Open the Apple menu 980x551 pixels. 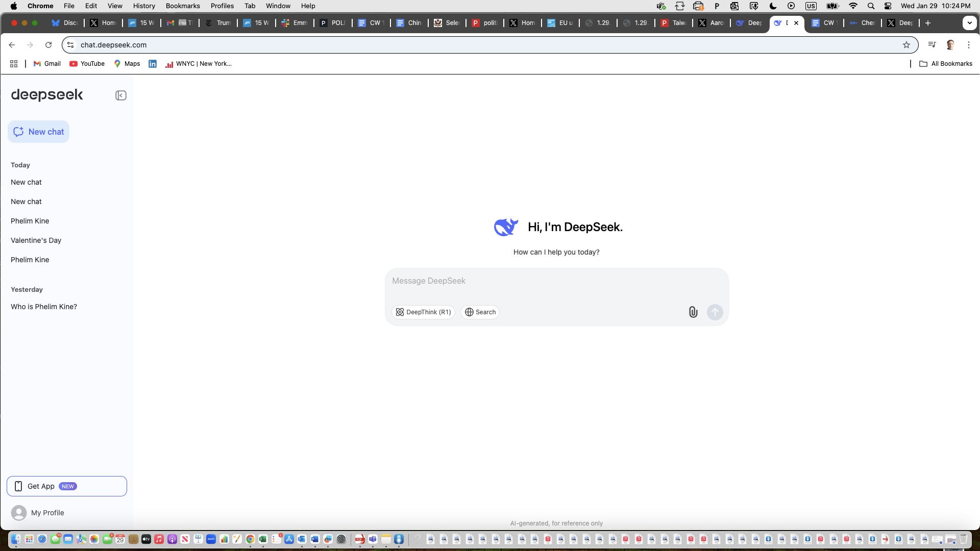pos(14,6)
